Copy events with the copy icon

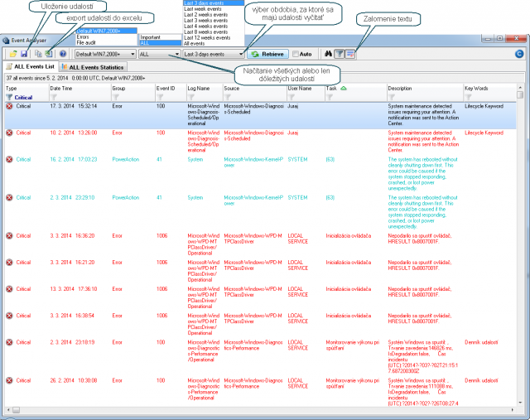pyautogui.click(x=38, y=54)
